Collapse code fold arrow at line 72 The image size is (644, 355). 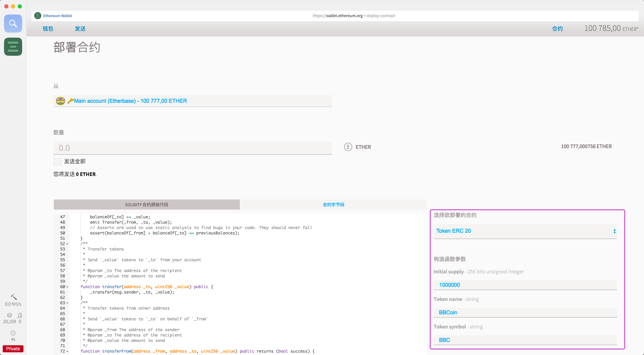coord(67,352)
